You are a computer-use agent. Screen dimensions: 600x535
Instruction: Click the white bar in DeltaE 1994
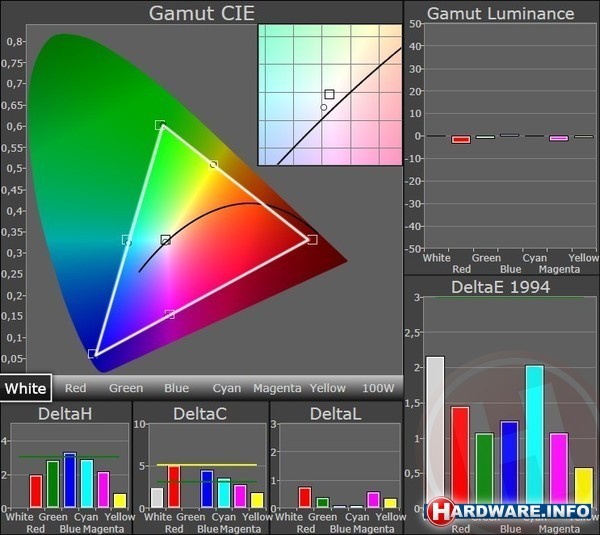(x=435, y=432)
